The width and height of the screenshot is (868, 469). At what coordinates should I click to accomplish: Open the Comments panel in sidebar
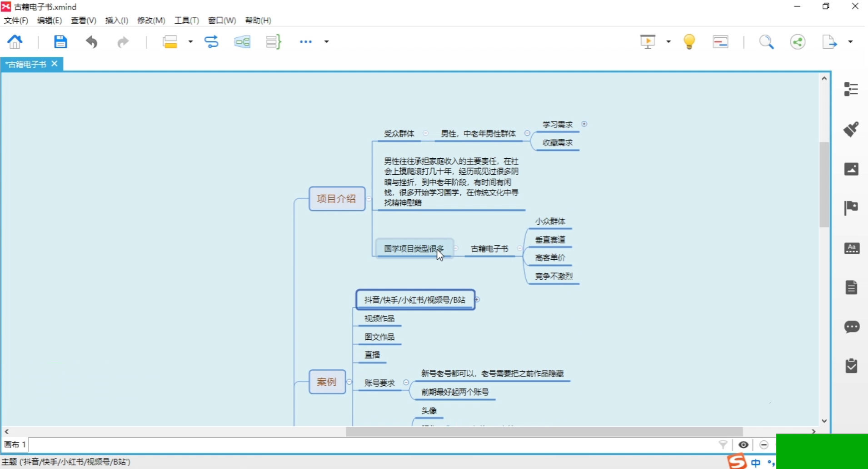(x=852, y=327)
